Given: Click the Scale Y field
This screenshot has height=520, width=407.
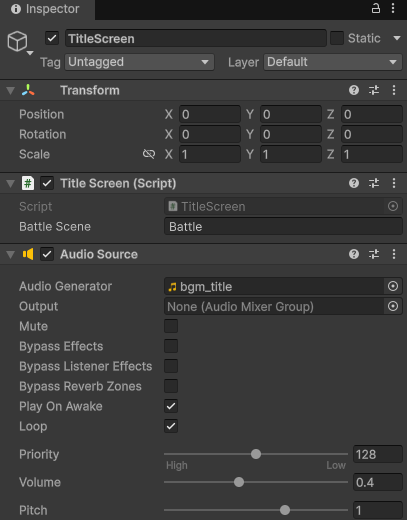Looking at the screenshot, I should pyautogui.click(x=291, y=154).
